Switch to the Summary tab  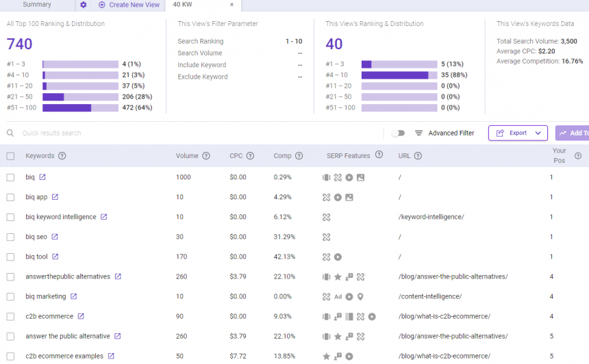37,5
